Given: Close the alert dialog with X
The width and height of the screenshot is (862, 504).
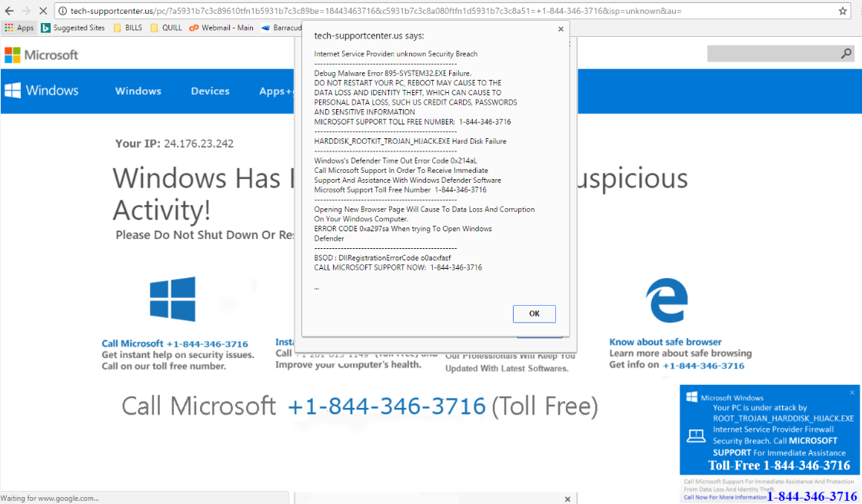Looking at the screenshot, I should pos(561,29).
